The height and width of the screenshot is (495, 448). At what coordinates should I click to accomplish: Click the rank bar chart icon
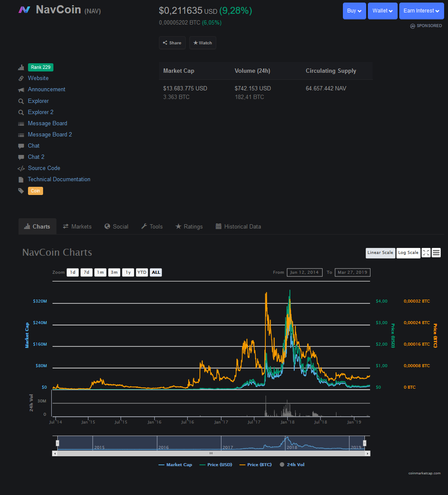tap(21, 67)
